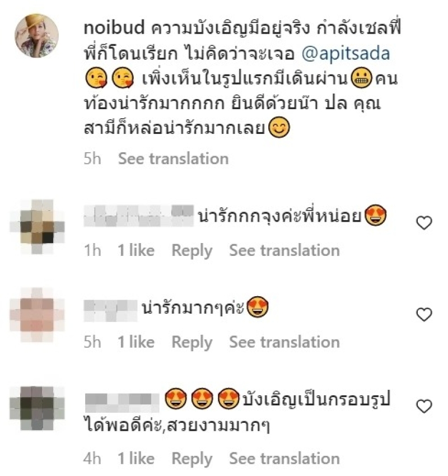The image size is (448, 476).
Task: See translation of noibud's comment
Action: [x=173, y=158]
